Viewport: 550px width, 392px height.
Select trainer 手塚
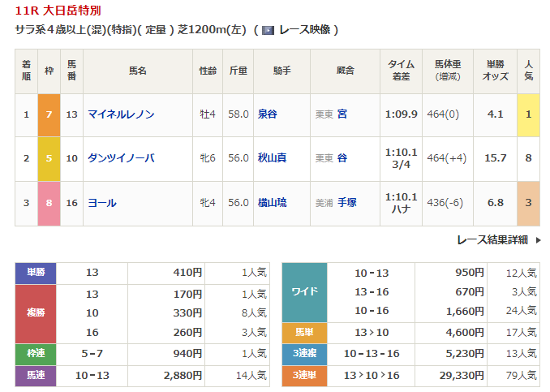347,203
